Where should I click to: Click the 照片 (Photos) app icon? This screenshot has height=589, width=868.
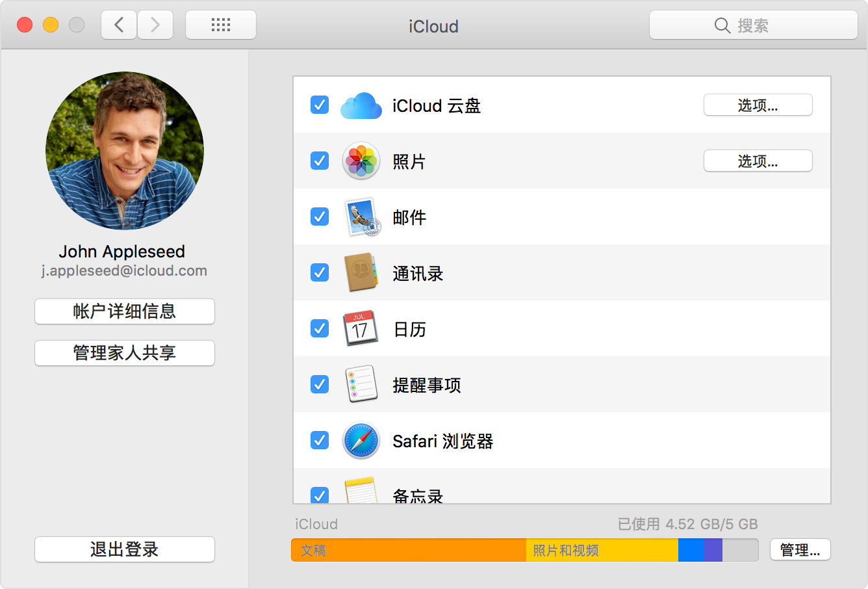tap(361, 161)
